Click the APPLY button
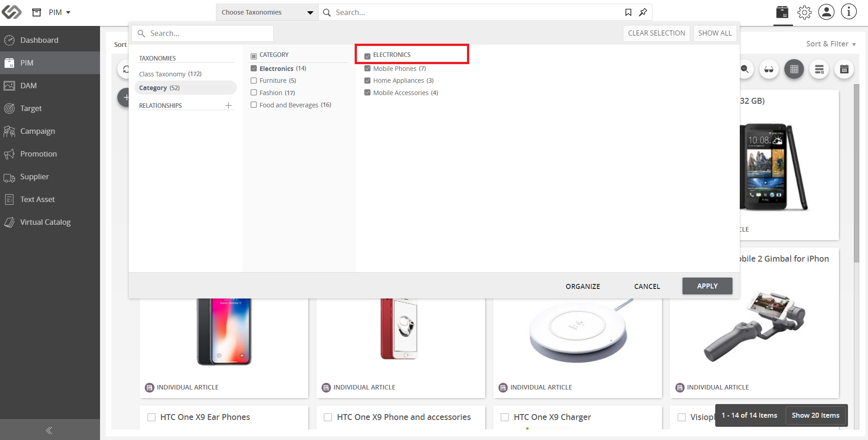 point(707,286)
